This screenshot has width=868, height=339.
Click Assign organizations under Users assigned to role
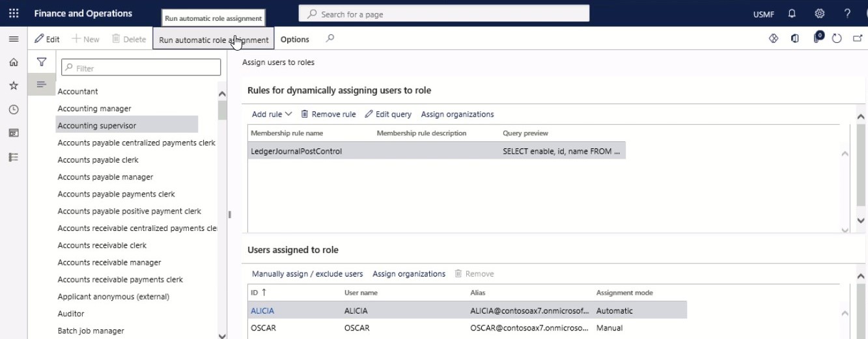coord(409,274)
